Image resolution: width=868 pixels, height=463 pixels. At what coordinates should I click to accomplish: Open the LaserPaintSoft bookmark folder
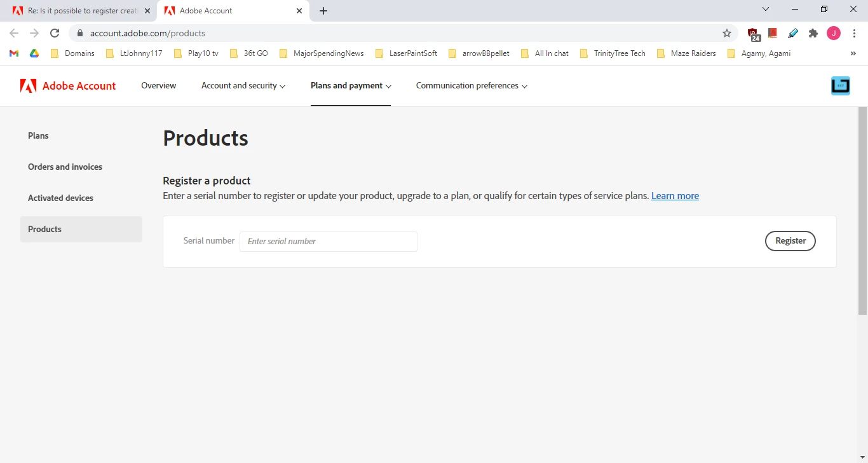click(x=406, y=53)
